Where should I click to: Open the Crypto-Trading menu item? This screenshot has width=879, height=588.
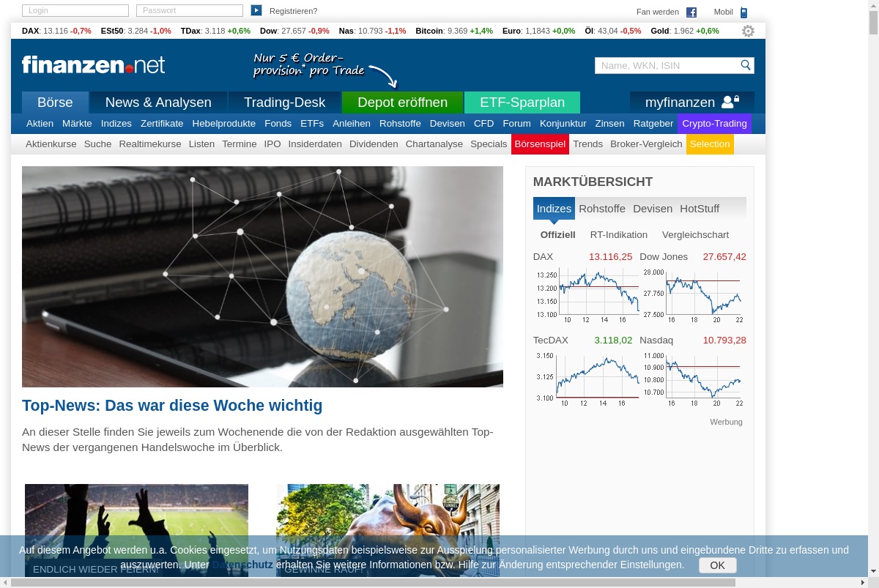click(x=714, y=124)
